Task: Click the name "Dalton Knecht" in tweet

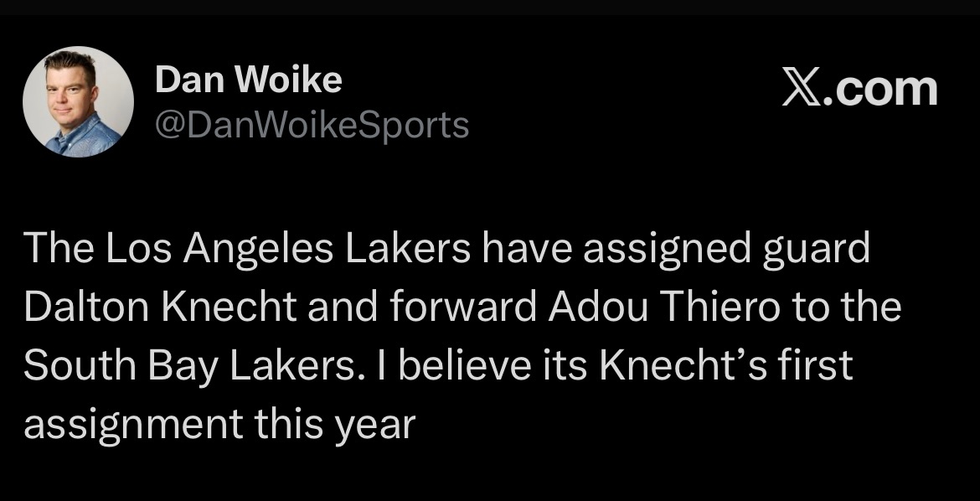Action: (x=159, y=307)
